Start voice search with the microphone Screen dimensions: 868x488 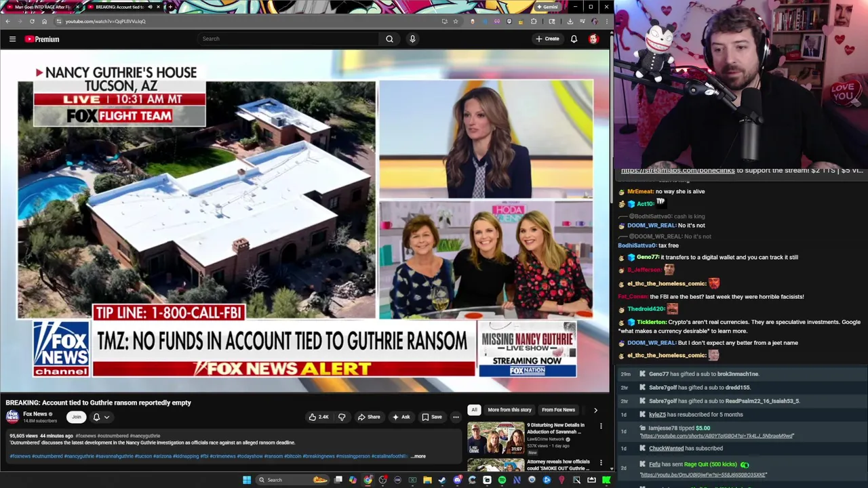(x=412, y=39)
